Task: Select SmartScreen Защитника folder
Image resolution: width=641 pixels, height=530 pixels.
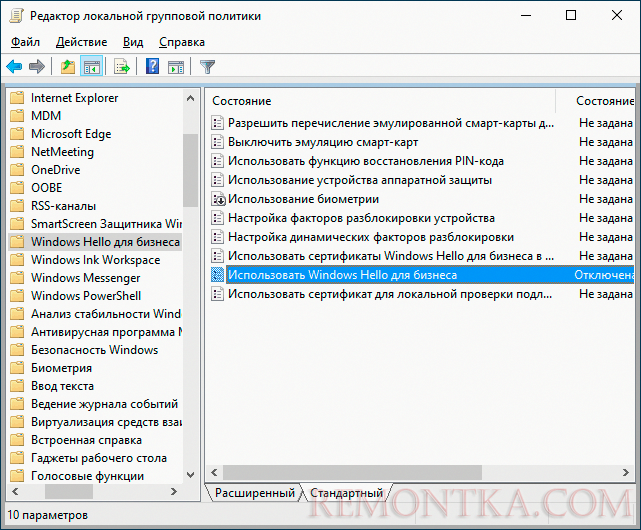Action: click(106, 224)
